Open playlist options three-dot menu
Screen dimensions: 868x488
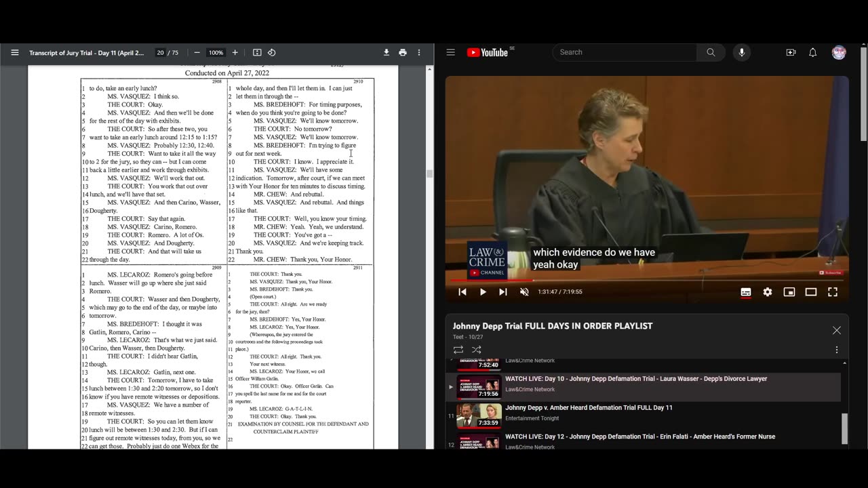tap(836, 350)
